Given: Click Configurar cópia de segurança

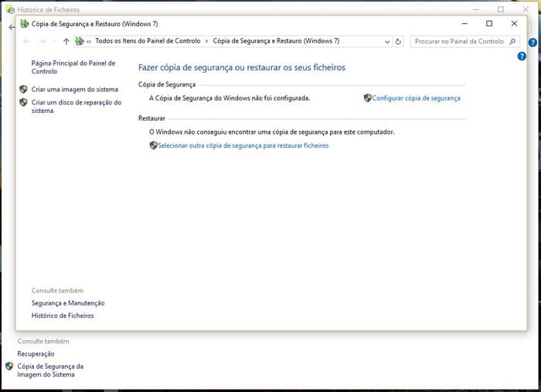Looking at the screenshot, I should pos(416,98).
